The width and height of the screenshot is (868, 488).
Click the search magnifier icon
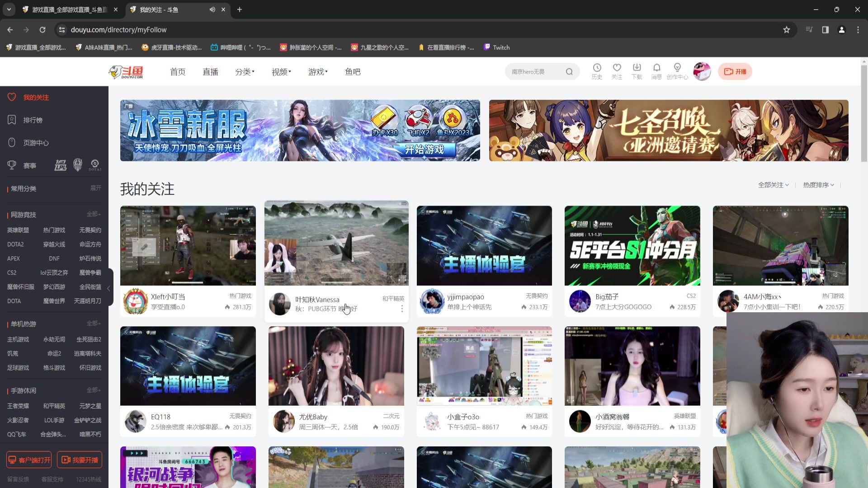coord(569,71)
